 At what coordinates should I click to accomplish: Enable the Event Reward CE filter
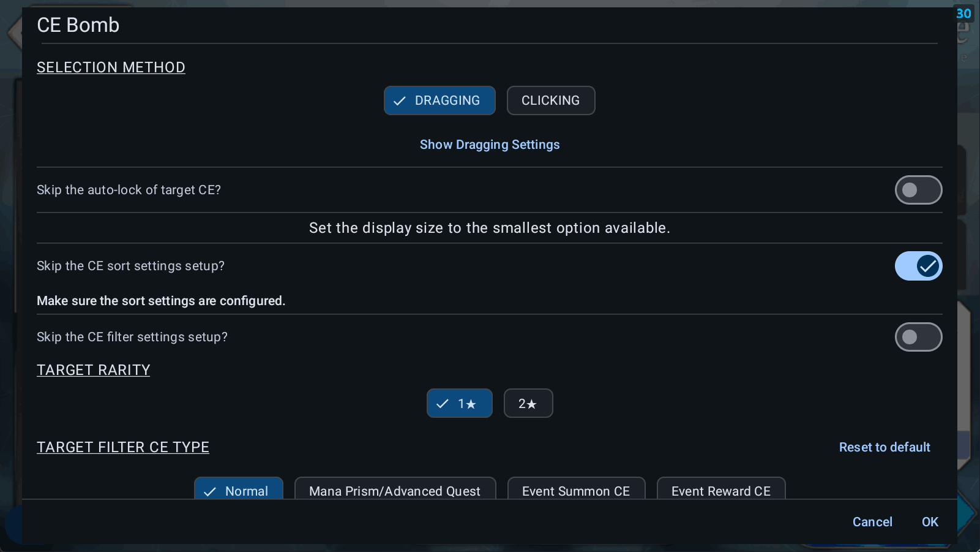(x=720, y=491)
